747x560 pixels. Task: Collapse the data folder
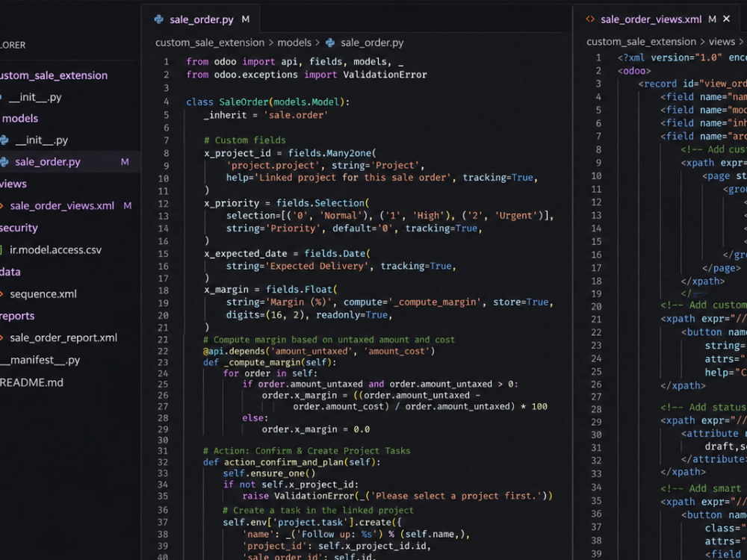(x=10, y=272)
